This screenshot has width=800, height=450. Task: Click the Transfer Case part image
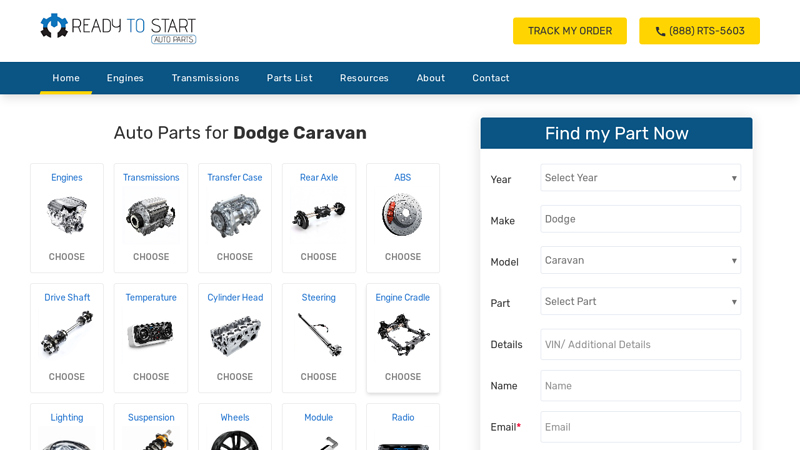235,215
